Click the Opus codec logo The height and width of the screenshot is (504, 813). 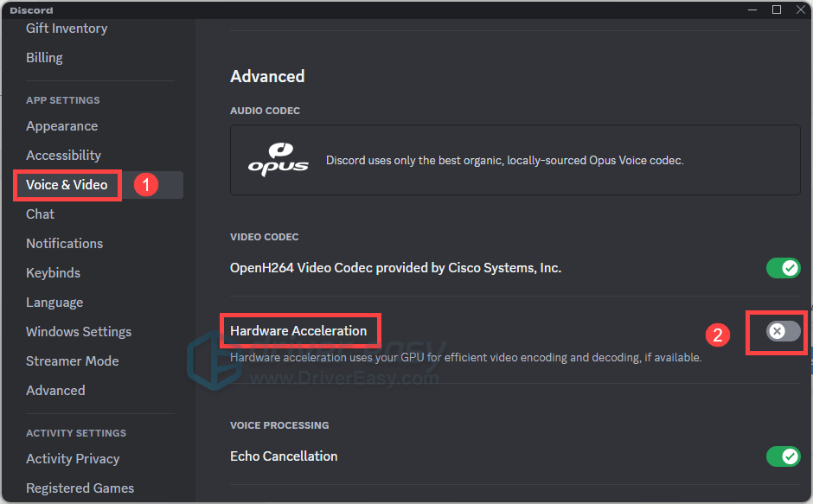pos(278,160)
